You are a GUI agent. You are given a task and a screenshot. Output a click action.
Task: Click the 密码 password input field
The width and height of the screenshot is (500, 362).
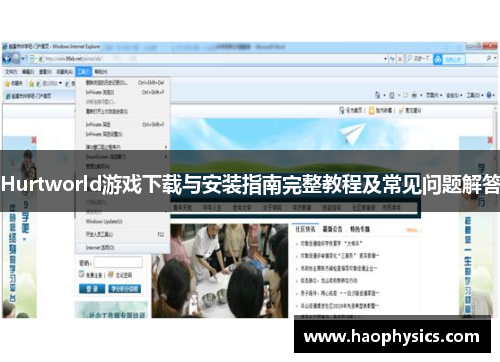(118, 262)
